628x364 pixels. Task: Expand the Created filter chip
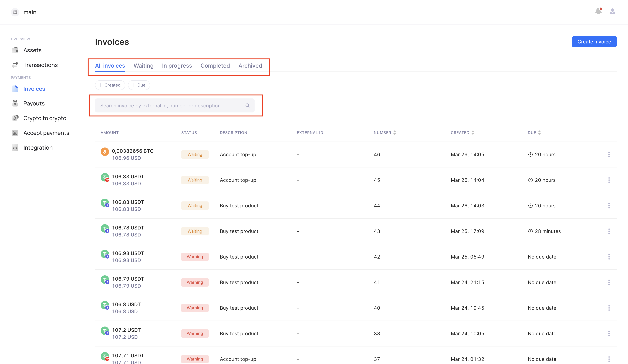tap(110, 85)
